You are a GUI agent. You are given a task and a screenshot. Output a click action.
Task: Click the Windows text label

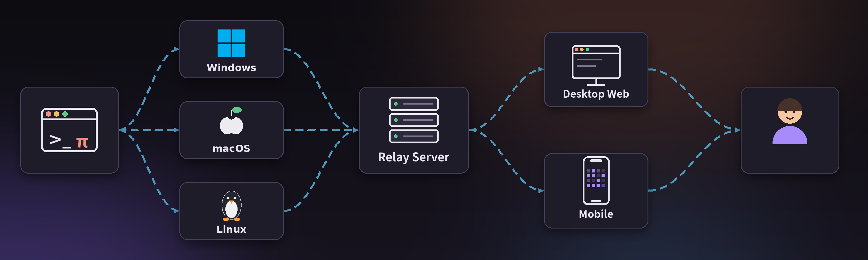click(231, 68)
